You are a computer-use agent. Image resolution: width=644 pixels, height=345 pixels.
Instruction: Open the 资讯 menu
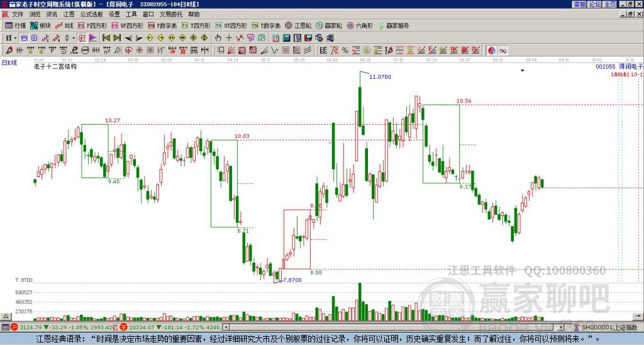click(x=52, y=14)
